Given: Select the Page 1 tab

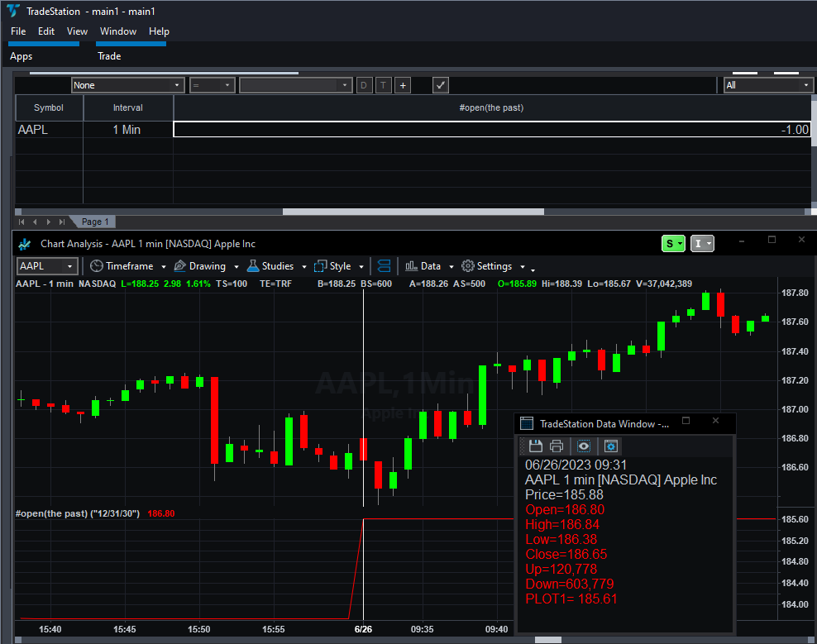Looking at the screenshot, I should tap(95, 222).
